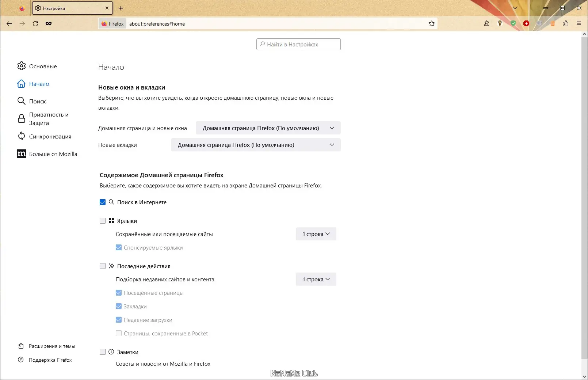Click the four-dot grid icon beside Ярлыки
The width and height of the screenshot is (588, 380).
111,221
